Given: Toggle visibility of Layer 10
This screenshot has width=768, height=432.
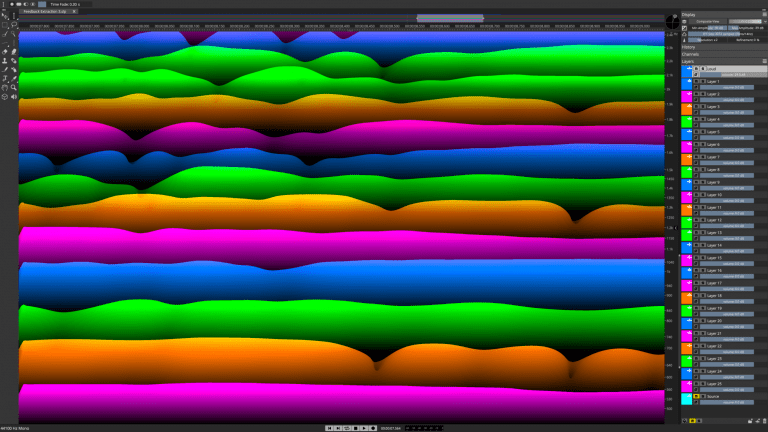Looking at the screenshot, I should [696, 195].
